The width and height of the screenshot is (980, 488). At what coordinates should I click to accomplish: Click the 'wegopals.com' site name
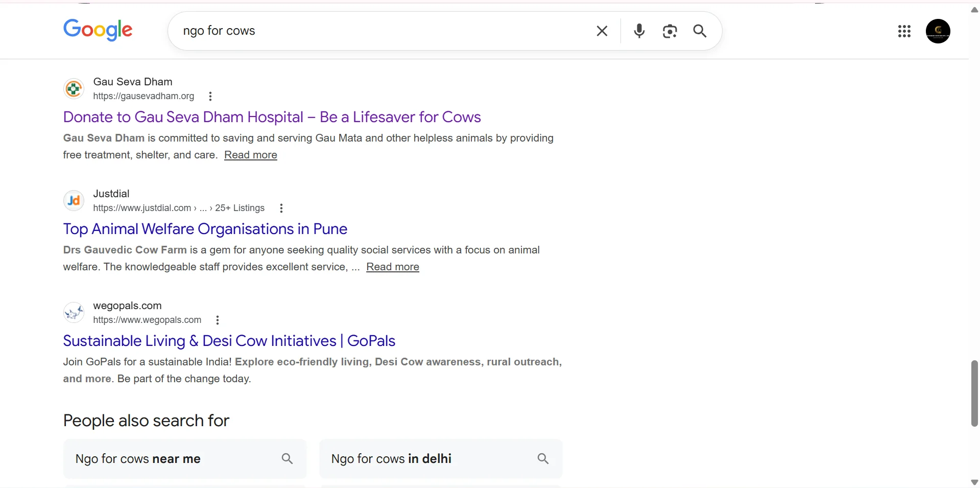127,306
